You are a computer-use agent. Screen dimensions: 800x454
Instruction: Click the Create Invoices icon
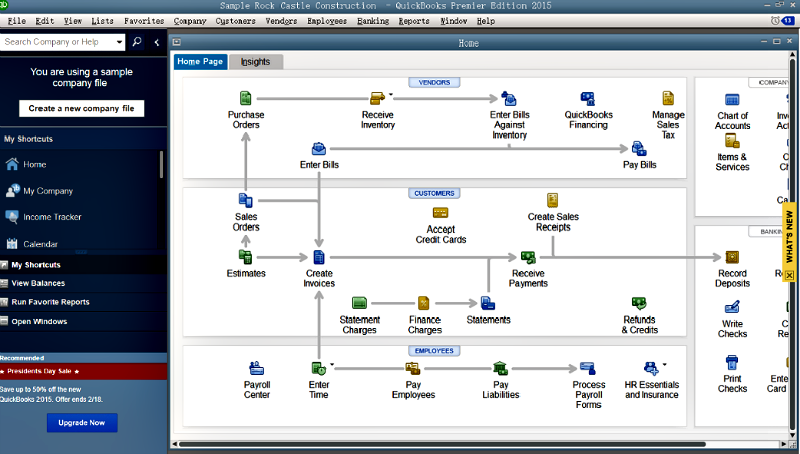[x=319, y=257]
